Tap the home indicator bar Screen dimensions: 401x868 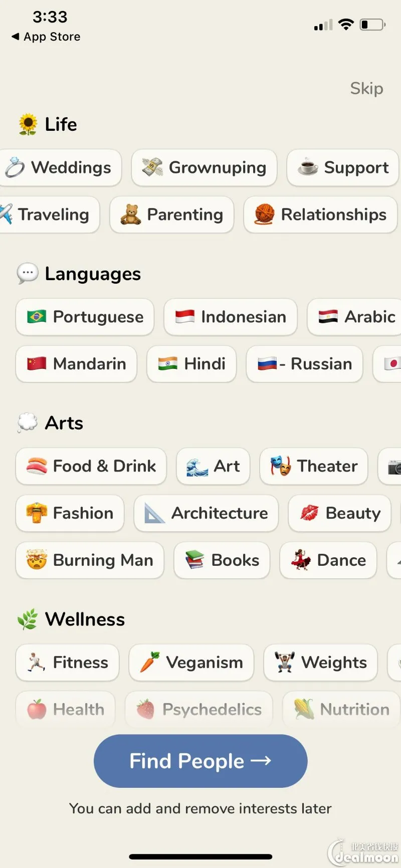[x=200, y=856]
